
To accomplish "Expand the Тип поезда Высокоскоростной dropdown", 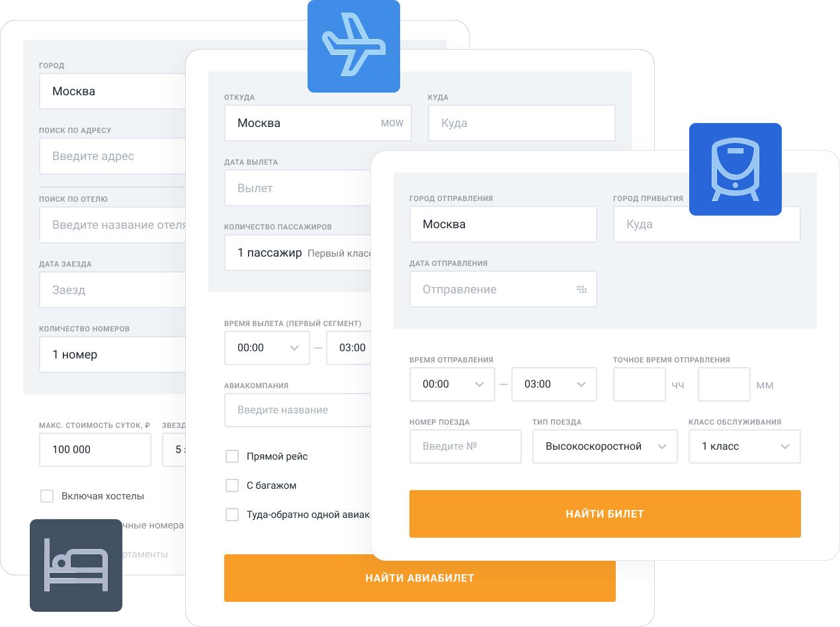I will [x=605, y=446].
